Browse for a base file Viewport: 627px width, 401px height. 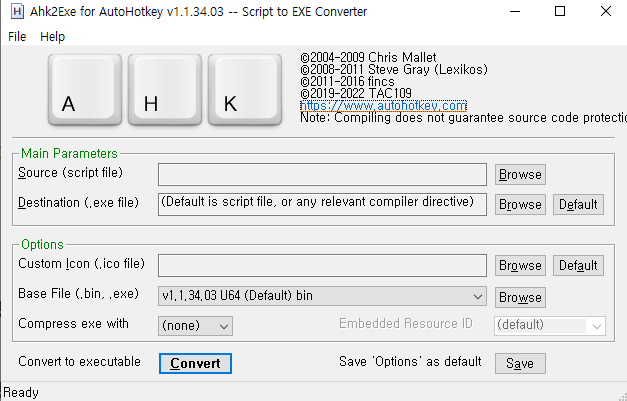pyautogui.click(x=520, y=297)
